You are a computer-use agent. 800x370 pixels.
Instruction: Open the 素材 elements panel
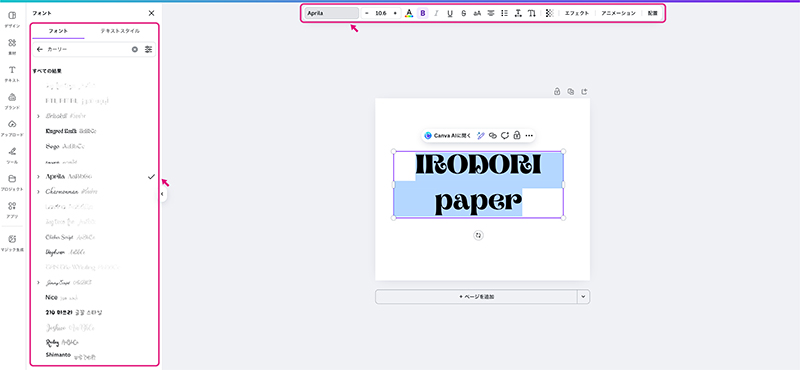pos(12,46)
